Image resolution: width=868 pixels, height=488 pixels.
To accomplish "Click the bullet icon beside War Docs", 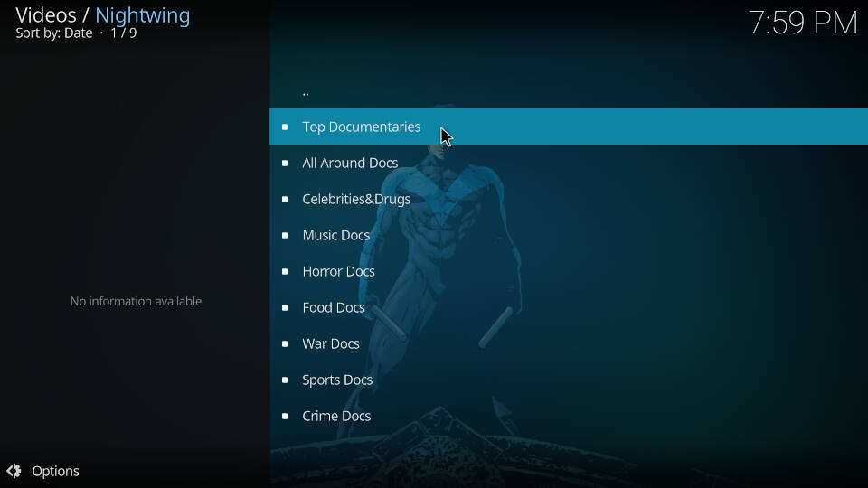I will pos(285,344).
